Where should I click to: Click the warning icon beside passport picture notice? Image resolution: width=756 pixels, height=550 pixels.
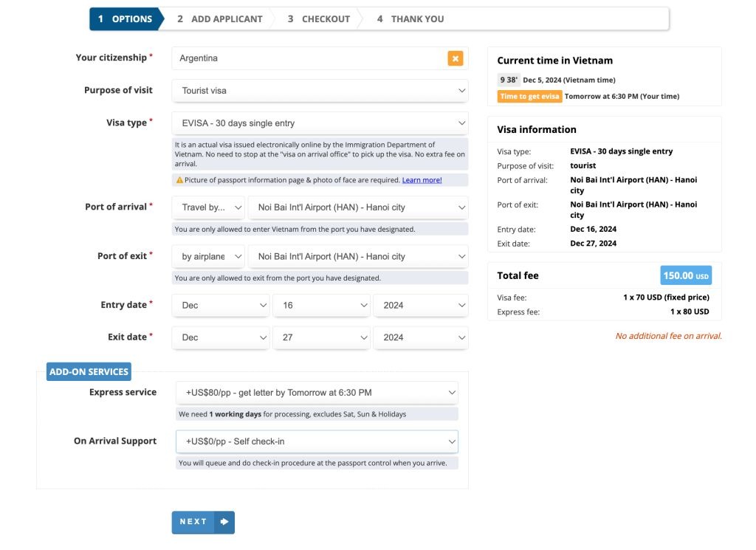[179, 180]
